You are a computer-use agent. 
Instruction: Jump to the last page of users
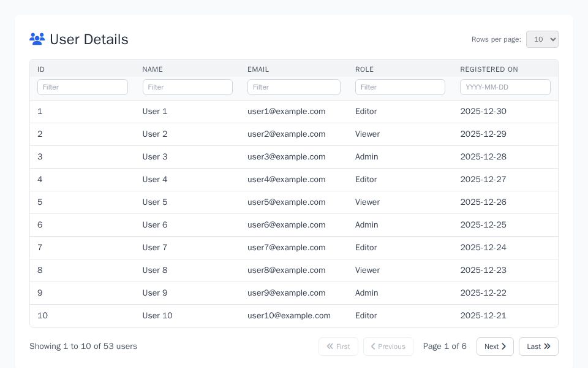click(538, 347)
